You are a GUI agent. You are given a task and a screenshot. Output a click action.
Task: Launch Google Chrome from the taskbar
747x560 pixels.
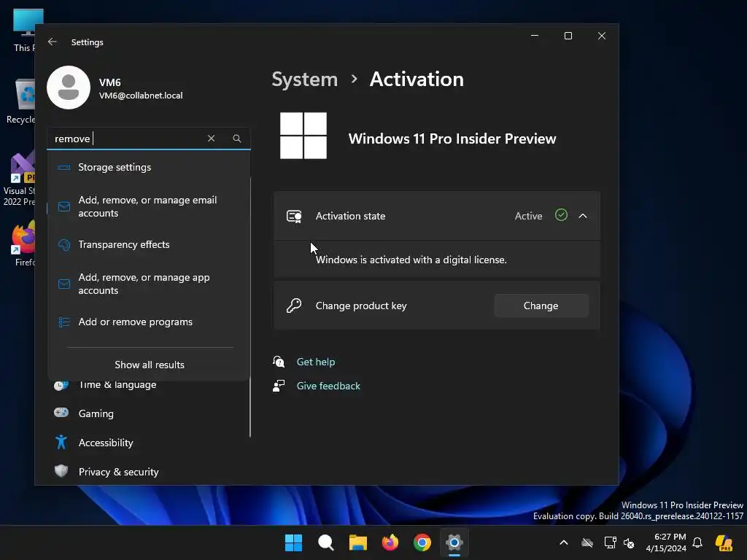(x=422, y=542)
